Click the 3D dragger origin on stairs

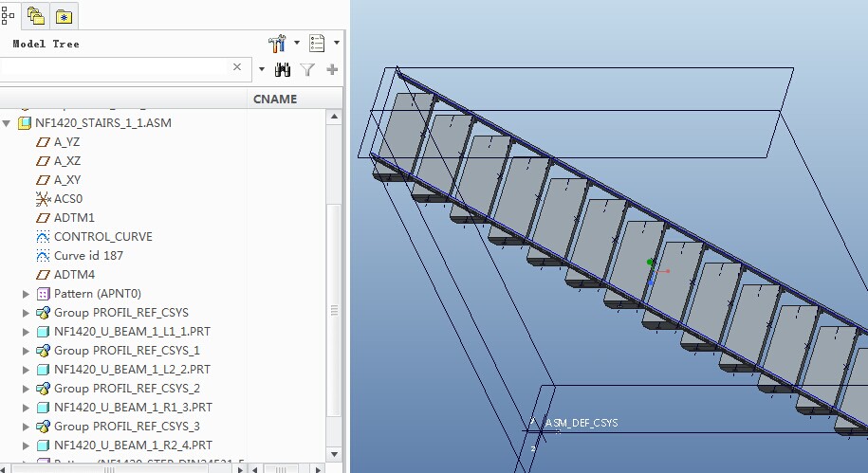coord(652,272)
